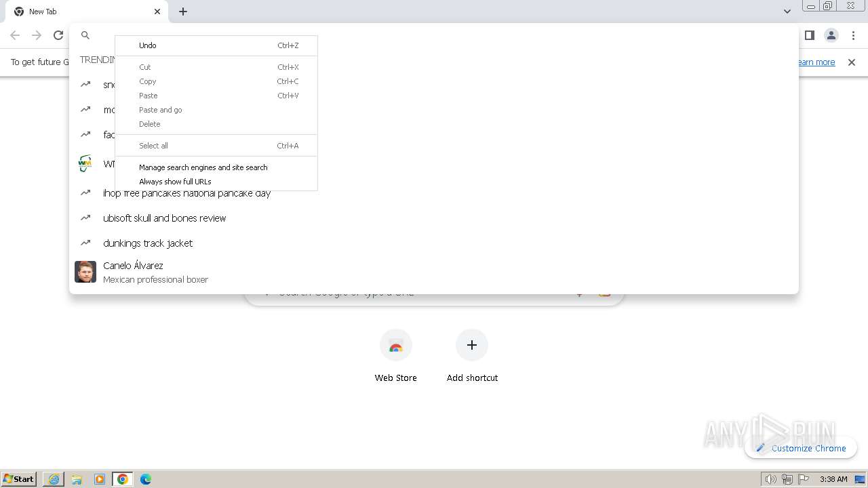868x488 pixels.
Task: Open Manage search engines and site search
Action: pos(216,167)
